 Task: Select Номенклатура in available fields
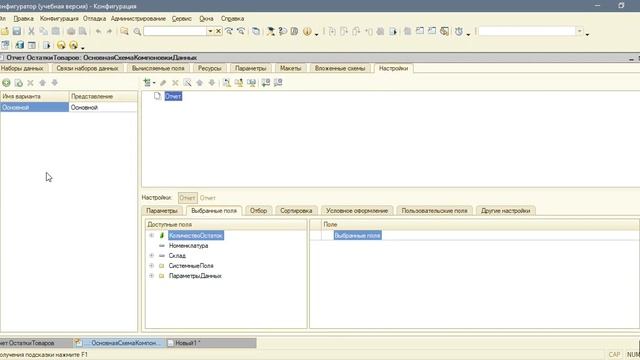(x=189, y=246)
